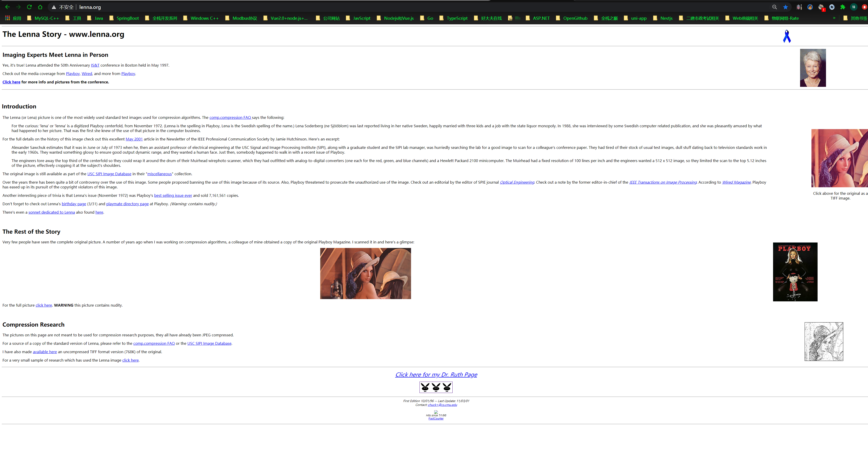The height and width of the screenshot is (455, 868).
Task: Click 'Click here for my Dr. Ruth Page' link
Action: tap(436, 374)
